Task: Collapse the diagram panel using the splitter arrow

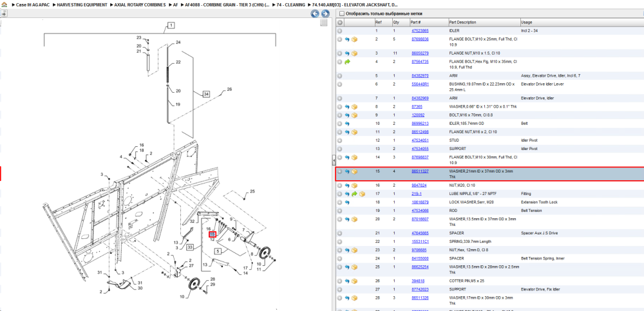Action: click(334, 160)
